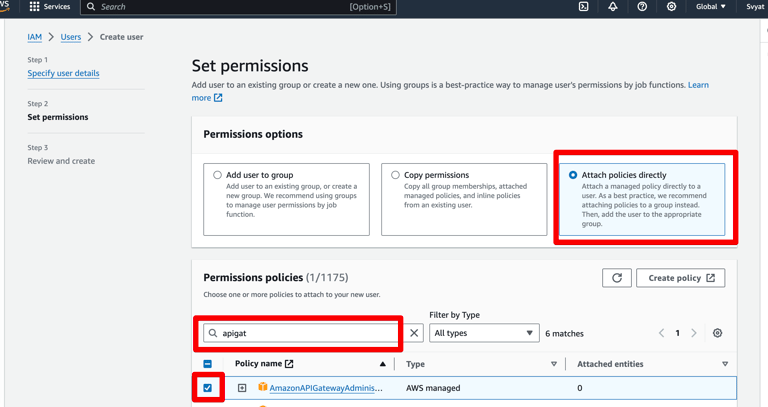Screen dimensions: 768x407
Task: Go to the next page of policies
Action: tap(694, 333)
